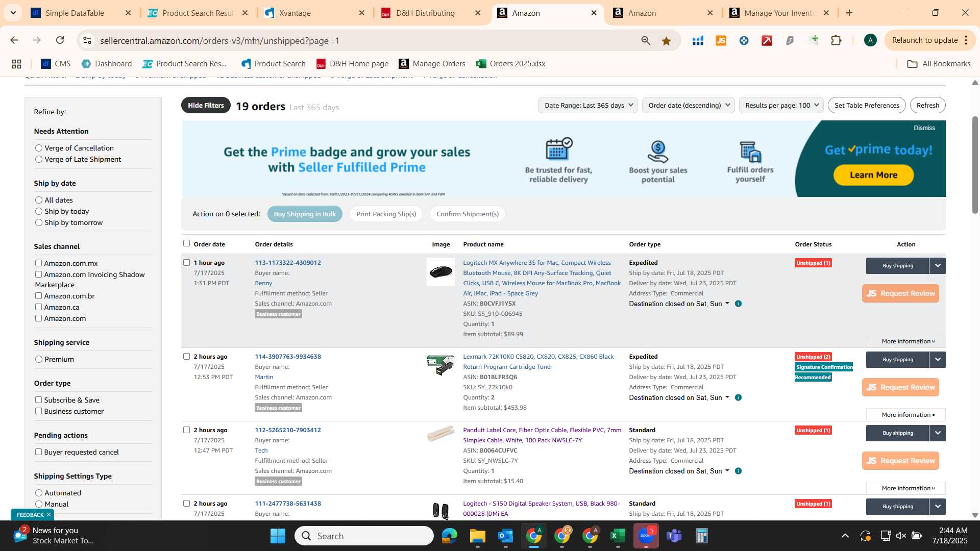This screenshot has height=551, width=980.
Task: Expand More information for Logitech MX order
Action: pos(908,341)
